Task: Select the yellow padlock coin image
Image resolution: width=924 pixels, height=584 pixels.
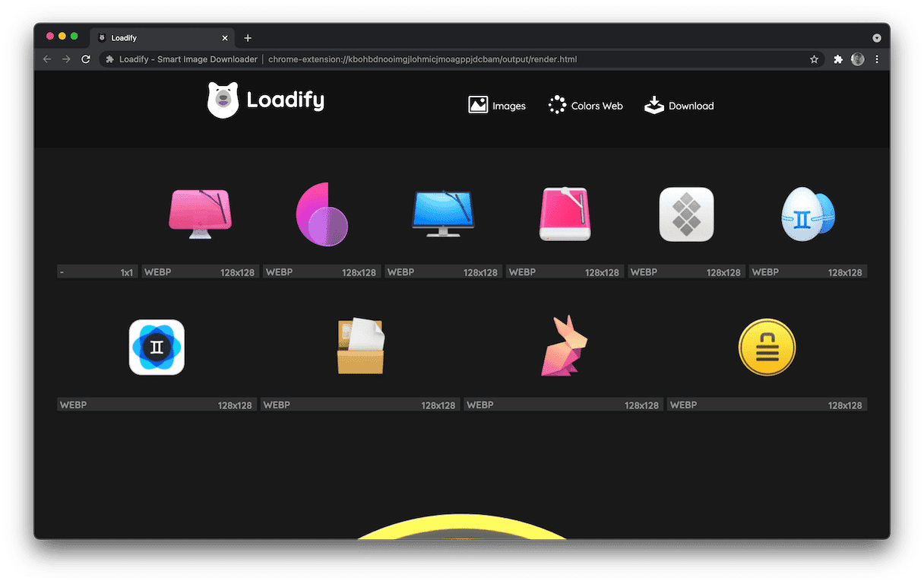Action: 767,347
